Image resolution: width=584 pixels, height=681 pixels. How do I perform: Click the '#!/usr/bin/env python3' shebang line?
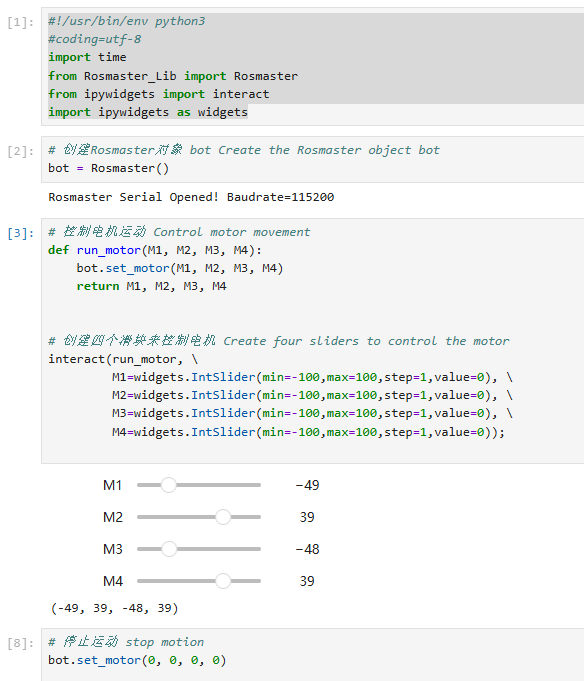pos(126,21)
